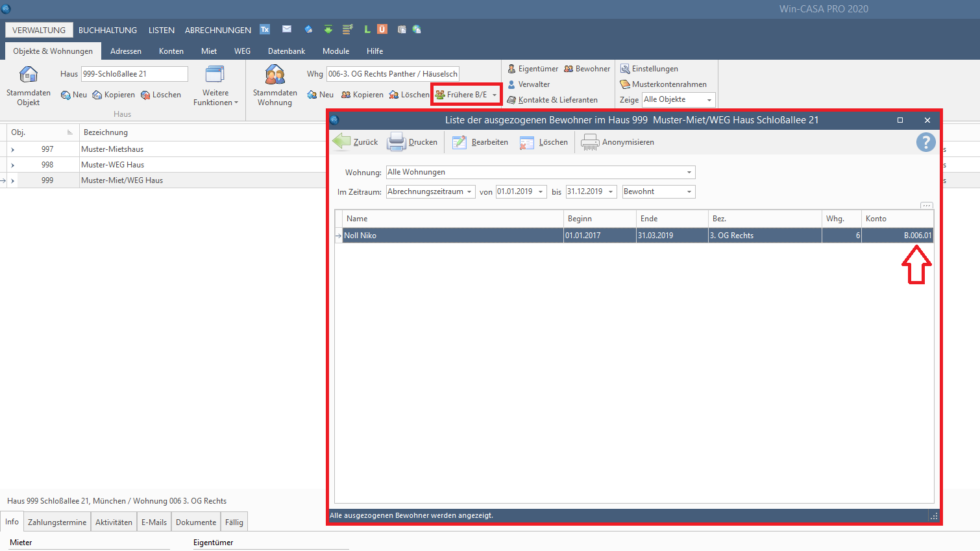Image resolution: width=980 pixels, height=551 pixels.
Task: Open Kontakte & Lieferanten
Action: click(552, 100)
